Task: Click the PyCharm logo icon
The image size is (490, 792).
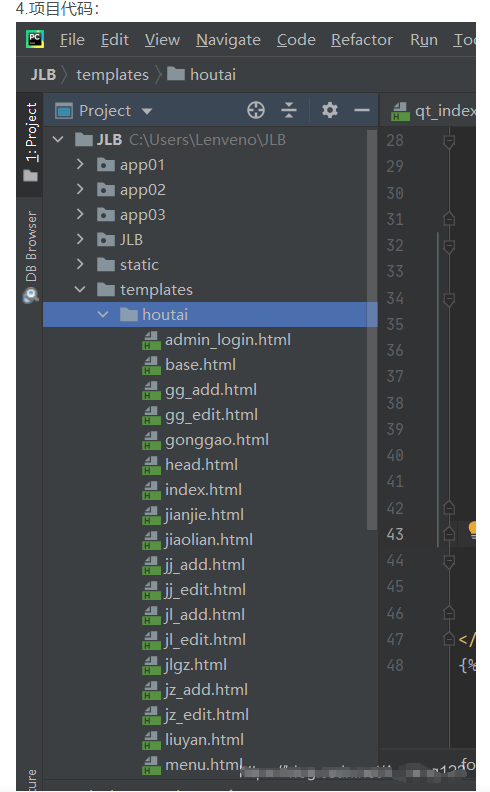Action: point(35,39)
